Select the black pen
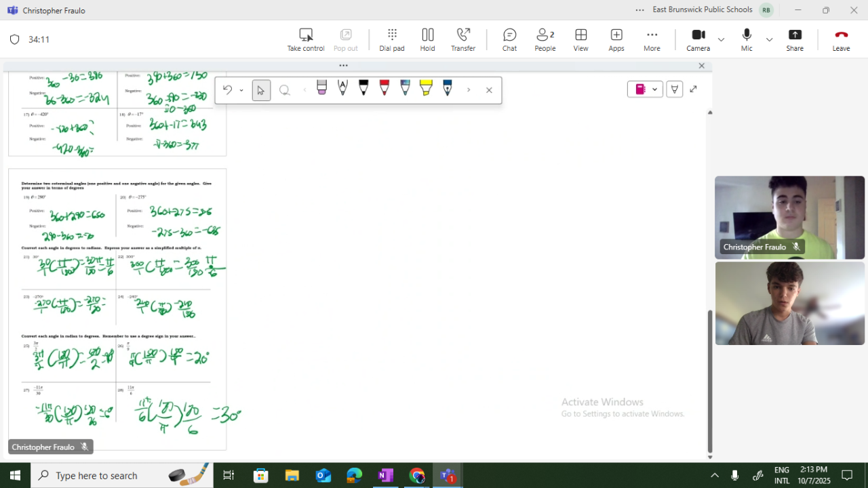Screen dimensions: 868x488 click(x=363, y=88)
